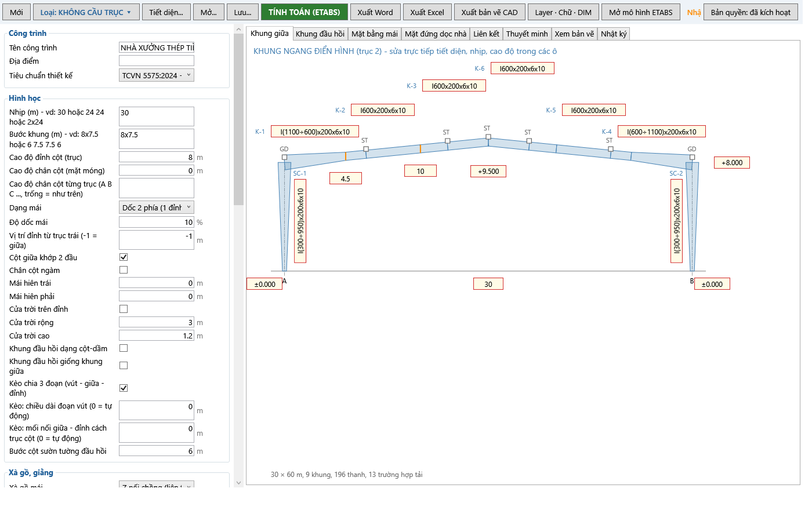
Task: Open the Loại: KHÔNG CẦU TRỤC dropdown
Action: [x=86, y=12]
